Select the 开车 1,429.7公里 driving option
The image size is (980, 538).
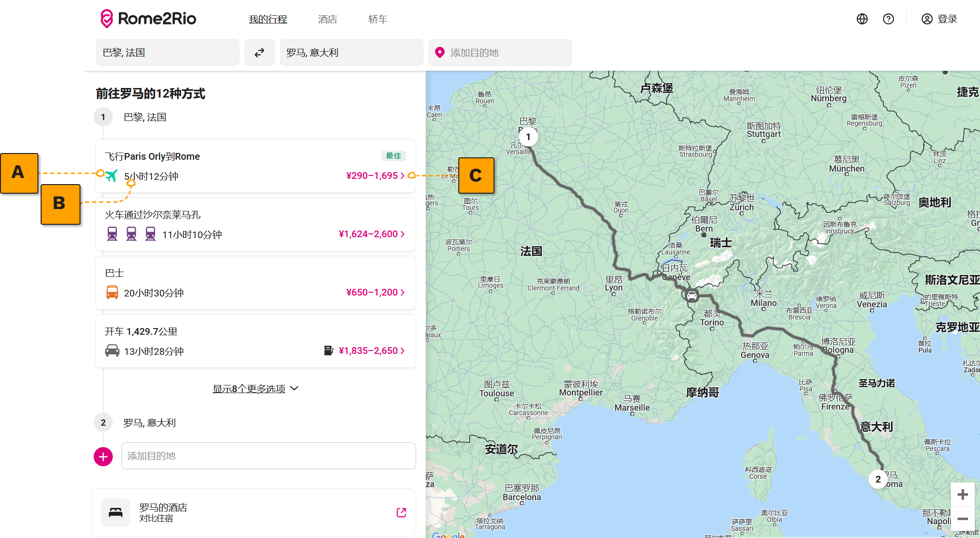click(255, 341)
